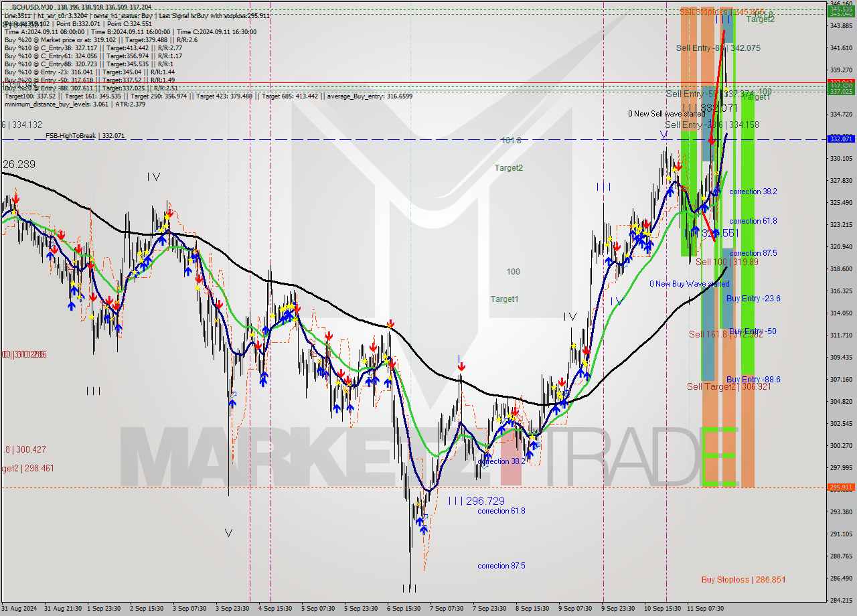Click the 334.720 price axis value

[841, 114]
